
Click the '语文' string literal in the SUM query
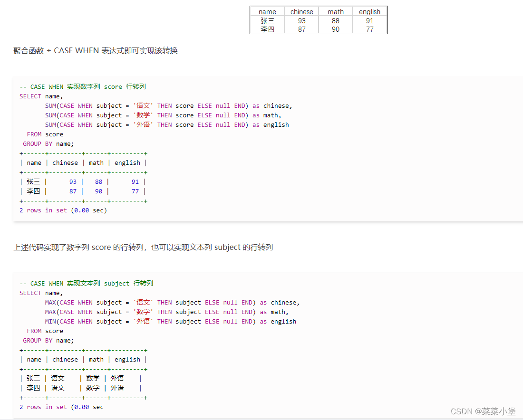click(144, 105)
